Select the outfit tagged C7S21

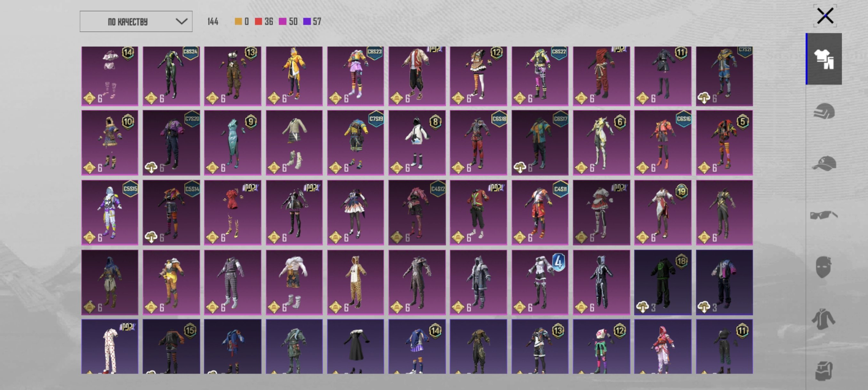tap(725, 76)
